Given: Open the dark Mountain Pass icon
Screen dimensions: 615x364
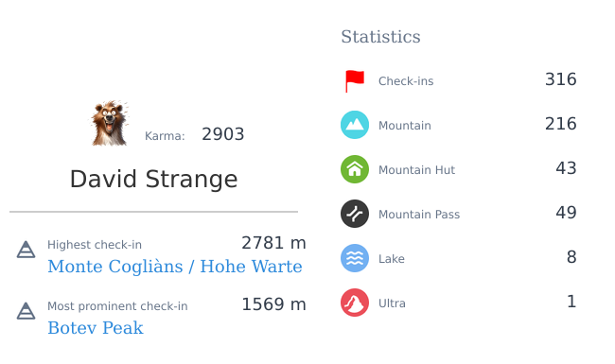Looking at the screenshot, I should [355, 214].
